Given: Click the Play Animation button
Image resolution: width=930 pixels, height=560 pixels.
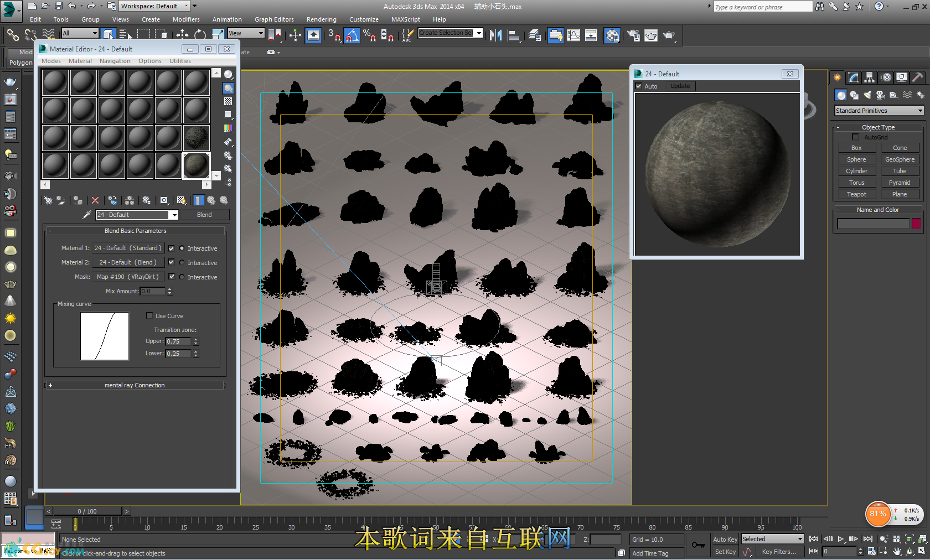Looking at the screenshot, I should (841, 538).
